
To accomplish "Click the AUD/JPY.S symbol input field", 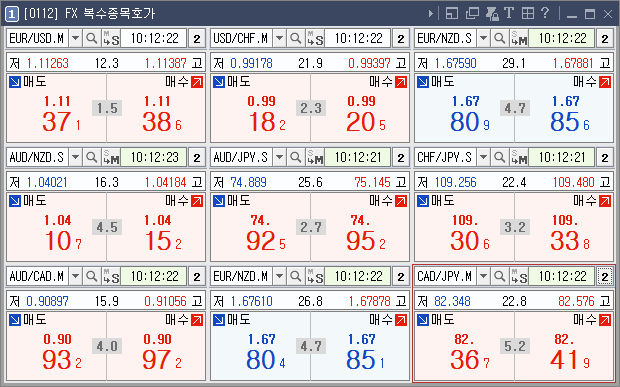I will [x=241, y=157].
